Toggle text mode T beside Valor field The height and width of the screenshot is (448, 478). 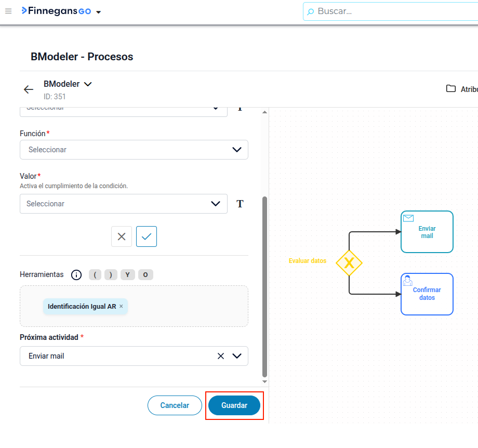240,204
